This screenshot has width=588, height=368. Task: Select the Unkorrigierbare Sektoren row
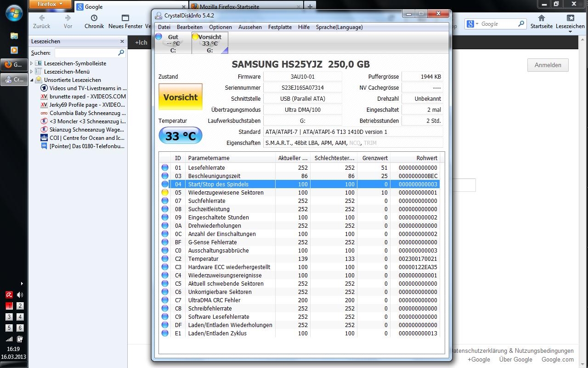tap(300, 292)
